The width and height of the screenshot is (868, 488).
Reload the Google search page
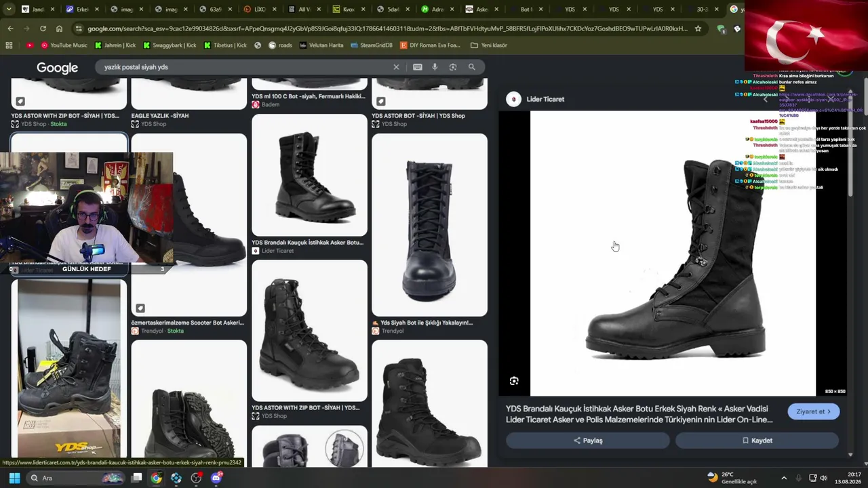point(43,28)
